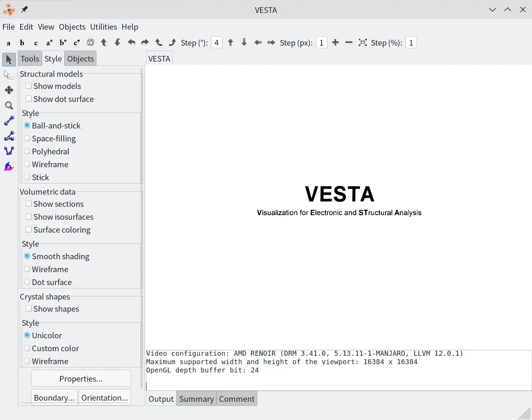Viewport: 532px width, 420px height.
Task: View along the c axis
Action: pos(36,43)
